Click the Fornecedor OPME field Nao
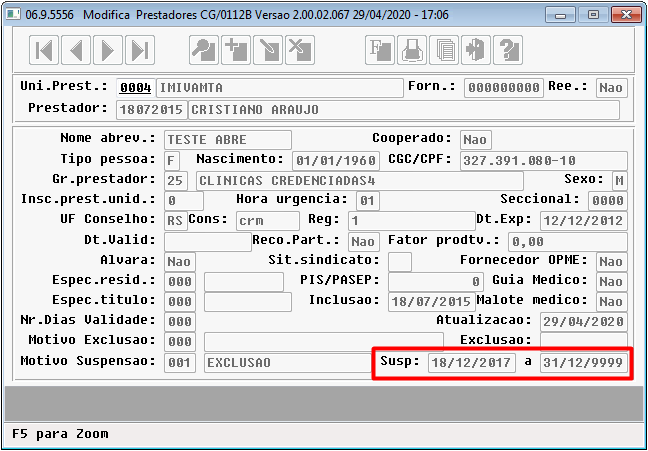This screenshot has width=648, height=451. click(612, 262)
